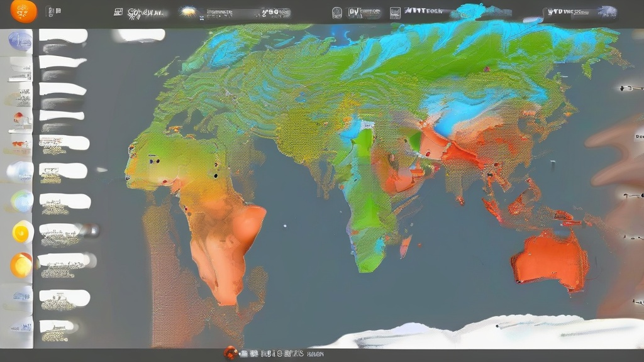Open the top bar menu starting with 'G'

[145, 13]
